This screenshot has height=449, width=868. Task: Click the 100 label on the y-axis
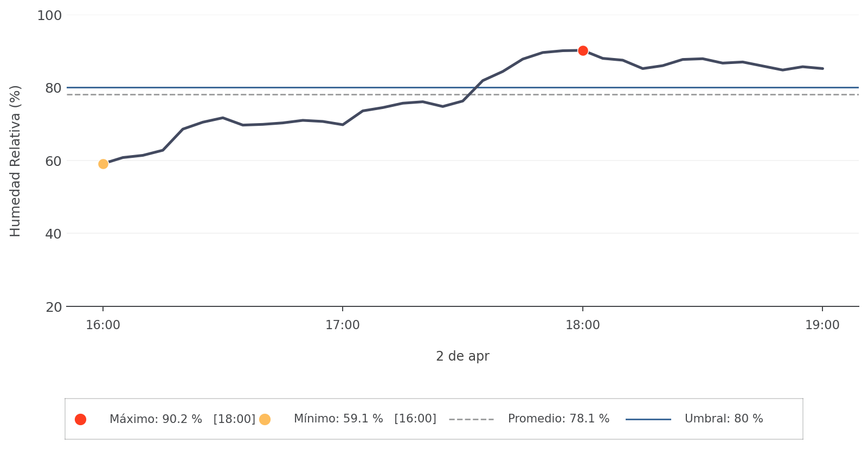(49, 16)
